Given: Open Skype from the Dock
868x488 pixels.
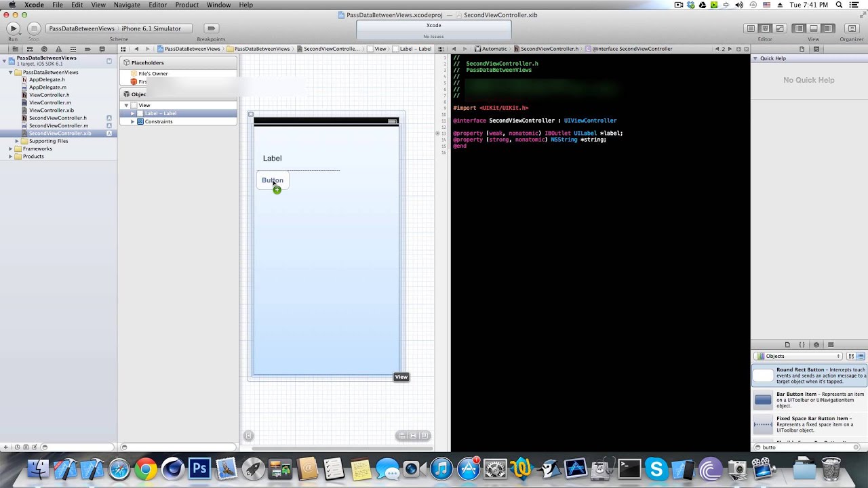Looking at the screenshot, I should click(656, 469).
